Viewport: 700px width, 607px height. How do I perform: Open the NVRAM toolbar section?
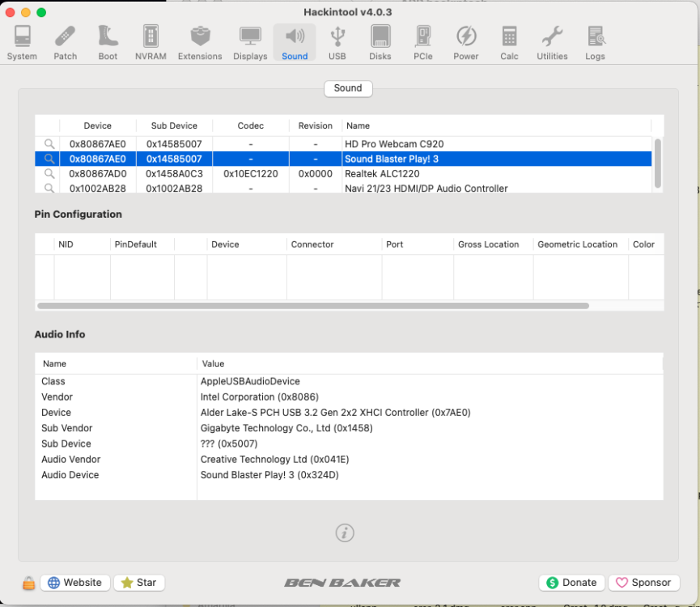(x=151, y=42)
